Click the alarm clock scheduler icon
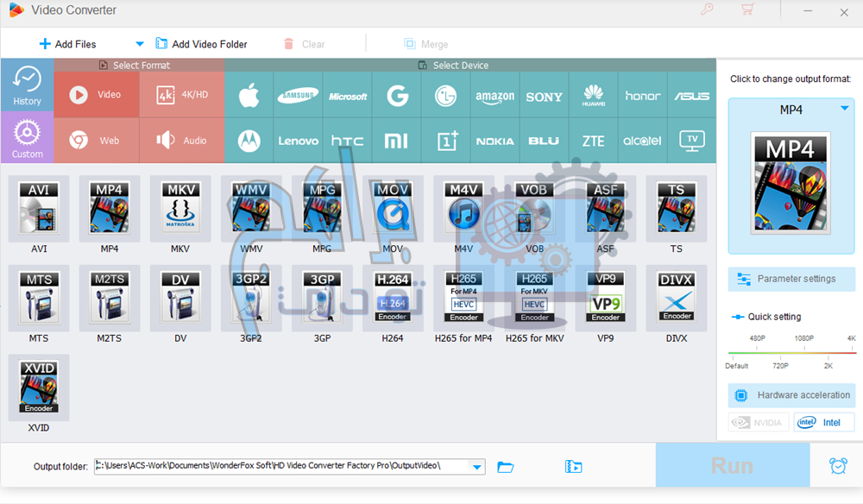Screen dimensions: 863x504 click(837, 466)
